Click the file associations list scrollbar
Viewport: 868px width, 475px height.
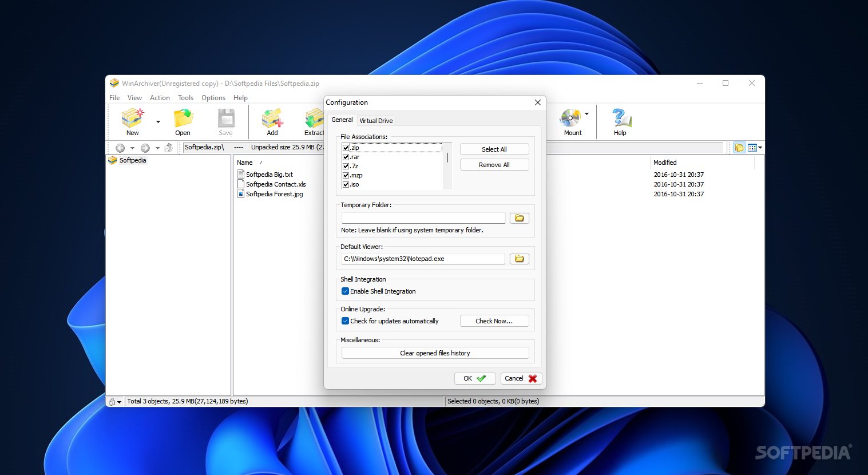point(447,166)
